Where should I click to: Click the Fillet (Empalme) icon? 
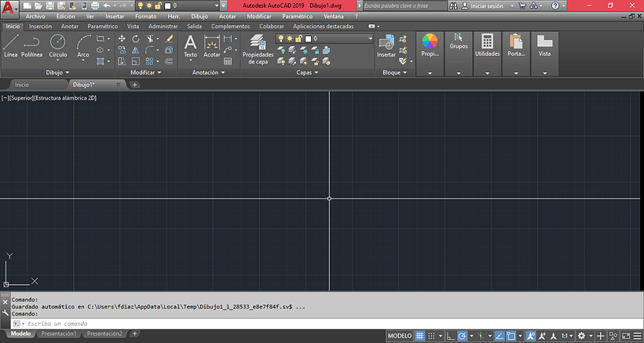click(x=149, y=50)
